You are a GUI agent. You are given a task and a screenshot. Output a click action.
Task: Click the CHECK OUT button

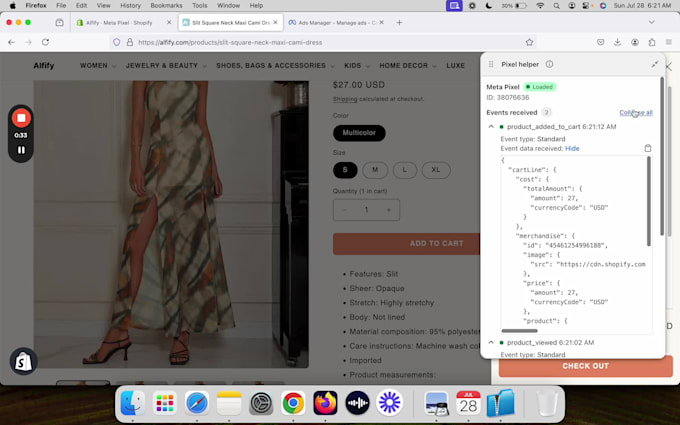(585, 366)
